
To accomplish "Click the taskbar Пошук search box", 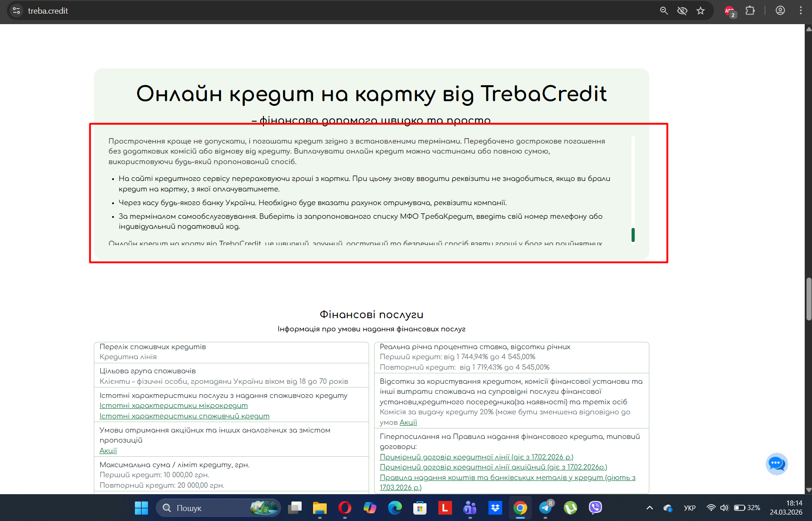I will [x=218, y=508].
